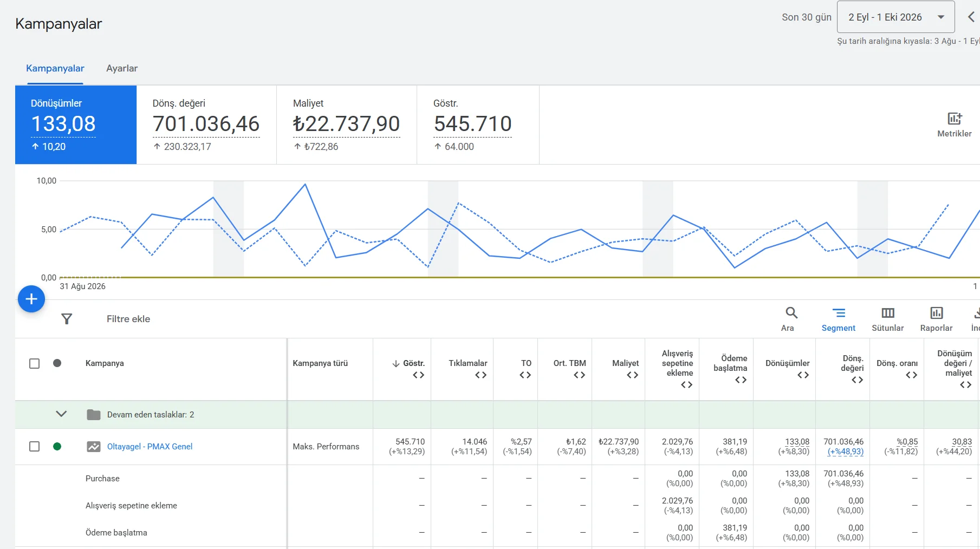
Task: Open the date range dropdown 2 Eyl - 1 Eki 2026
Action: (895, 17)
